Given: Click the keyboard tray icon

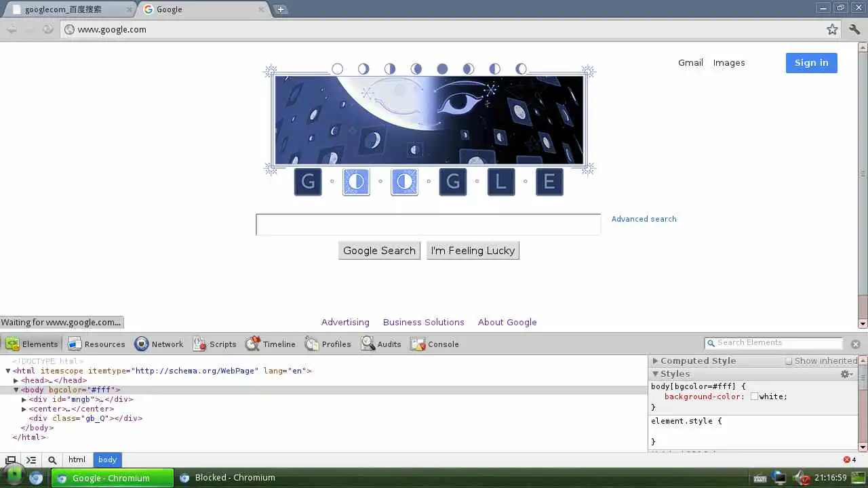Looking at the screenshot, I should coord(759,478).
